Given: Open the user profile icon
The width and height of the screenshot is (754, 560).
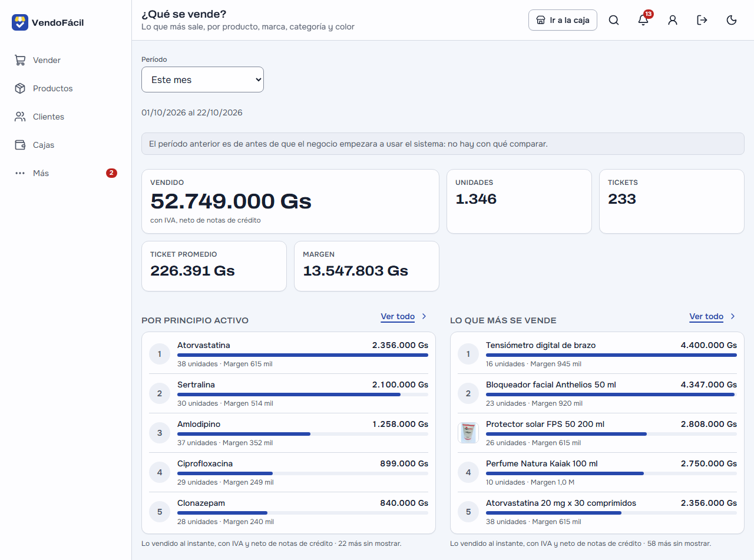Looking at the screenshot, I should click(x=673, y=20).
